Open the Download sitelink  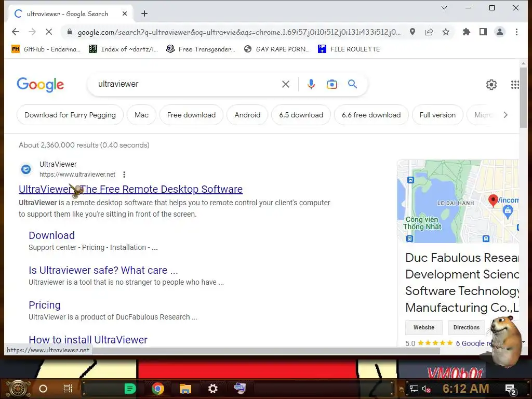tap(51, 235)
